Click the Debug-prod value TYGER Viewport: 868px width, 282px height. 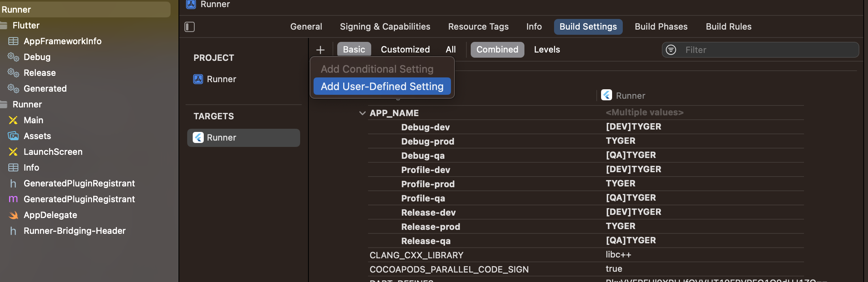620,141
